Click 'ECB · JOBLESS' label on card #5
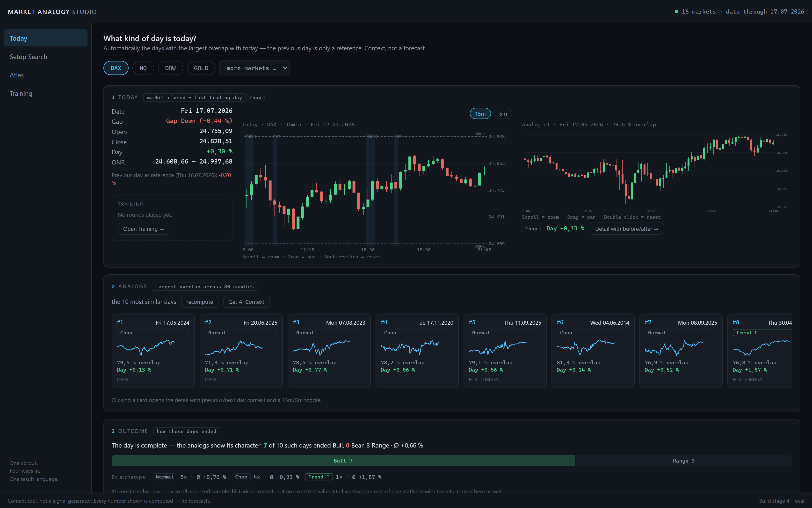Viewport: 812px width, 508px height. pyautogui.click(x=484, y=380)
